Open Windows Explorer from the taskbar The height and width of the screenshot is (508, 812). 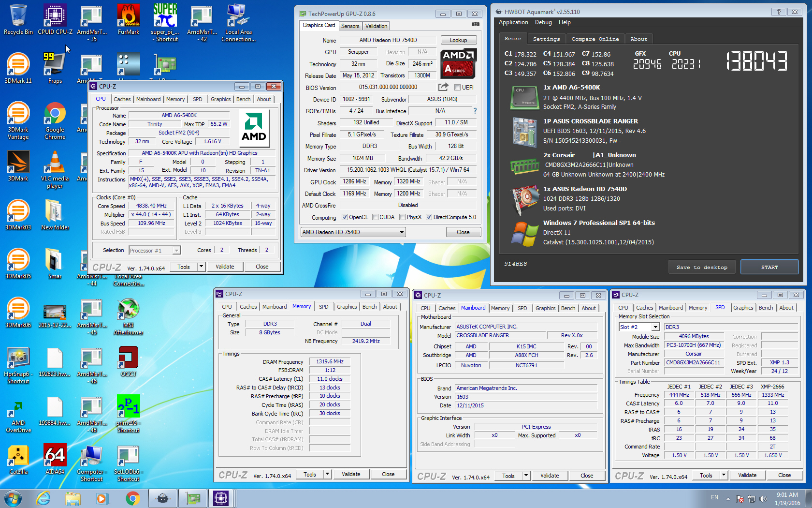[x=73, y=498]
